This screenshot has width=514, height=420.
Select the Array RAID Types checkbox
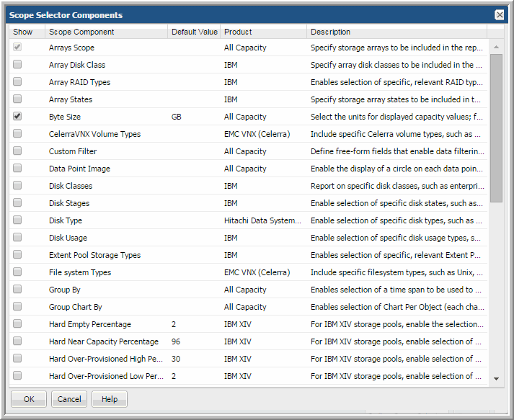[17, 82]
